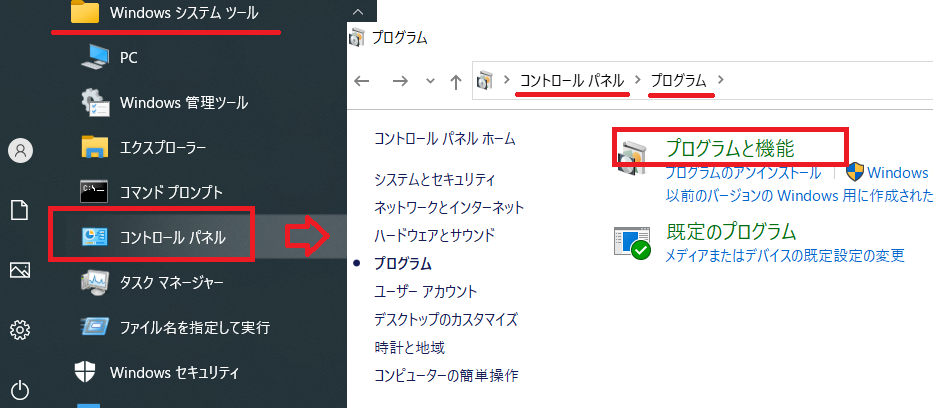Open Pictures icon in Start sidebar

pos(20,271)
